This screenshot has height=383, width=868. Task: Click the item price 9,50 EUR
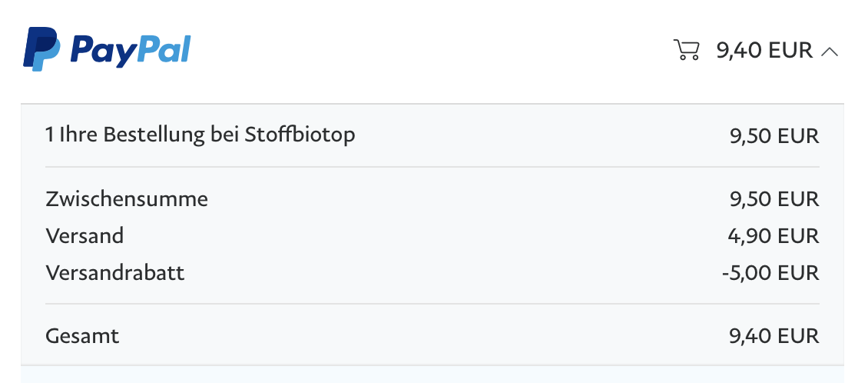[x=774, y=137]
